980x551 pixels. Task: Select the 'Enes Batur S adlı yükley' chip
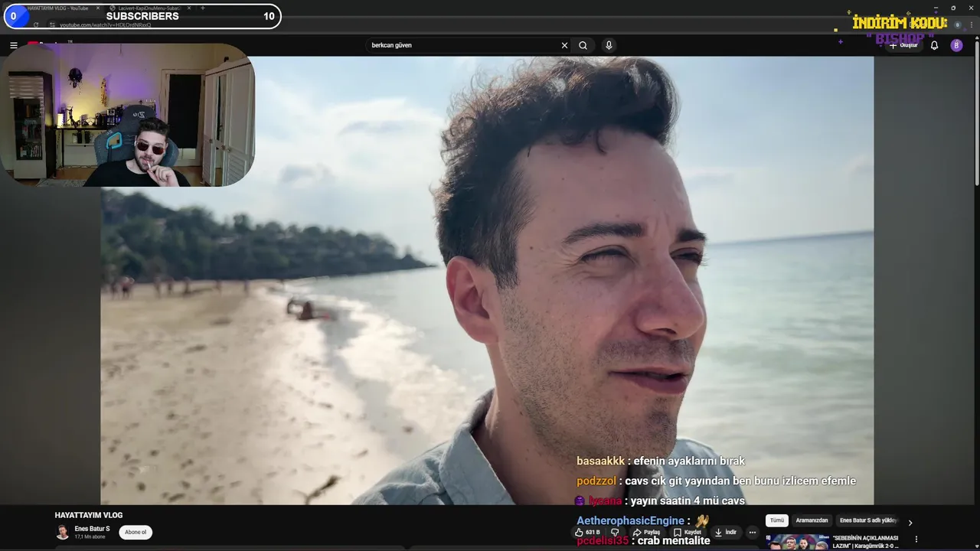click(x=868, y=520)
